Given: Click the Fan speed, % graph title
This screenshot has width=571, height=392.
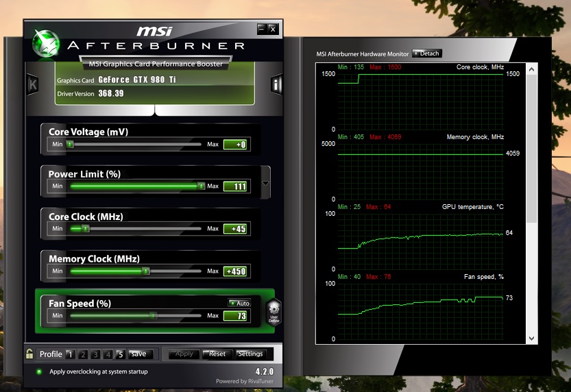Looking at the screenshot, I should [x=484, y=277].
